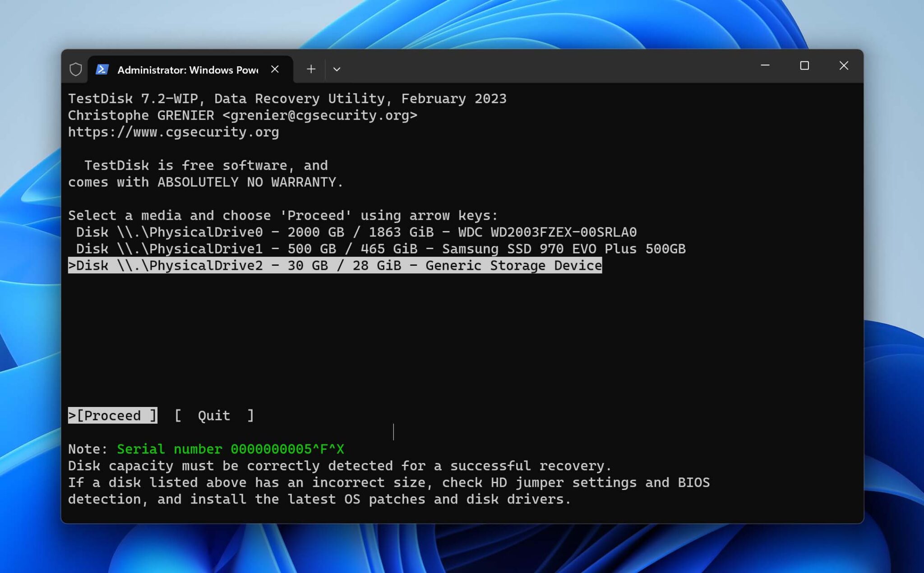Maximize the terminal window
The image size is (924, 573).
pos(804,66)
